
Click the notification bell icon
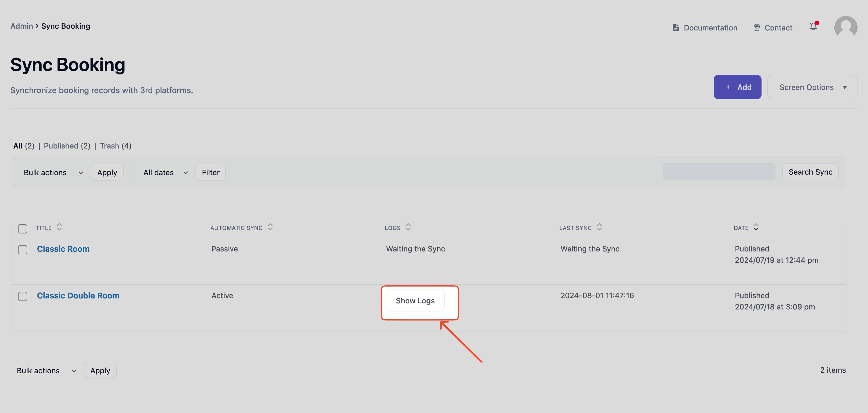813,27
